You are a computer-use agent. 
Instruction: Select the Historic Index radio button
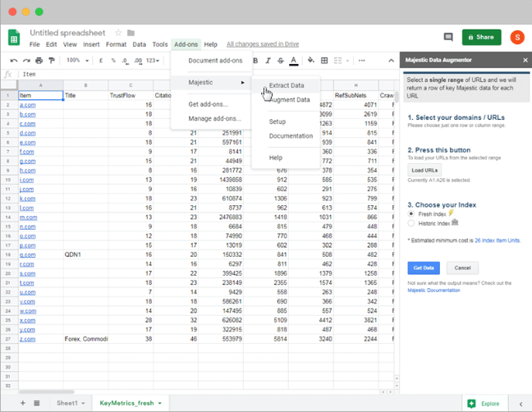[410, 223]
